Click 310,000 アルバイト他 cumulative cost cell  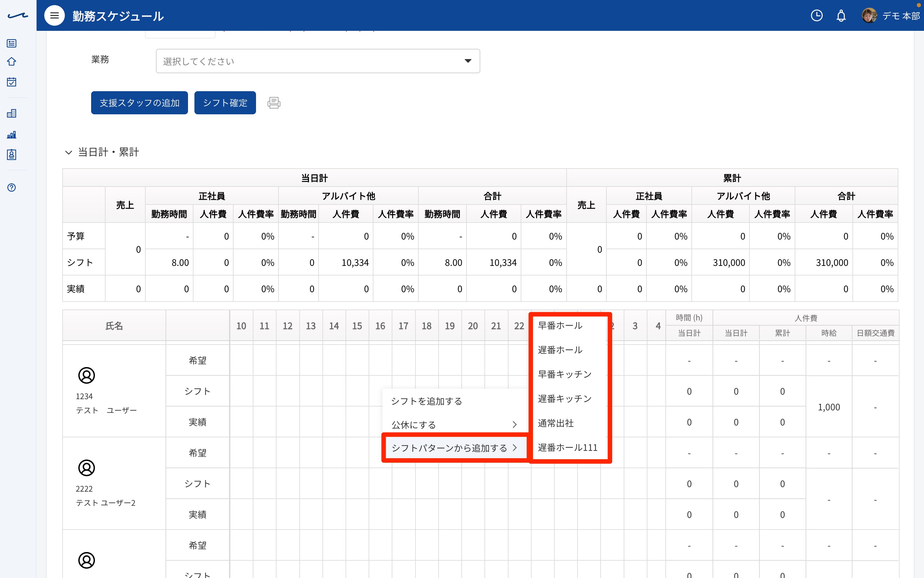[x=721, y=263]
